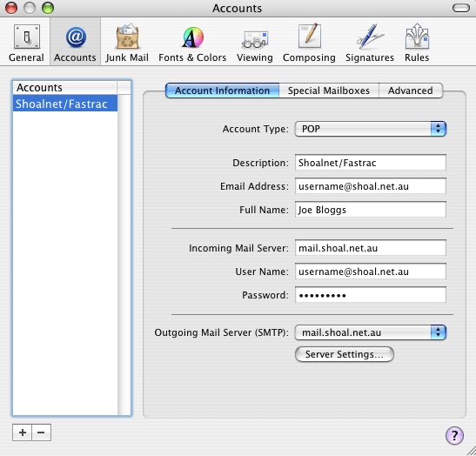Open the Signatures preferences pane

point(370,43)
